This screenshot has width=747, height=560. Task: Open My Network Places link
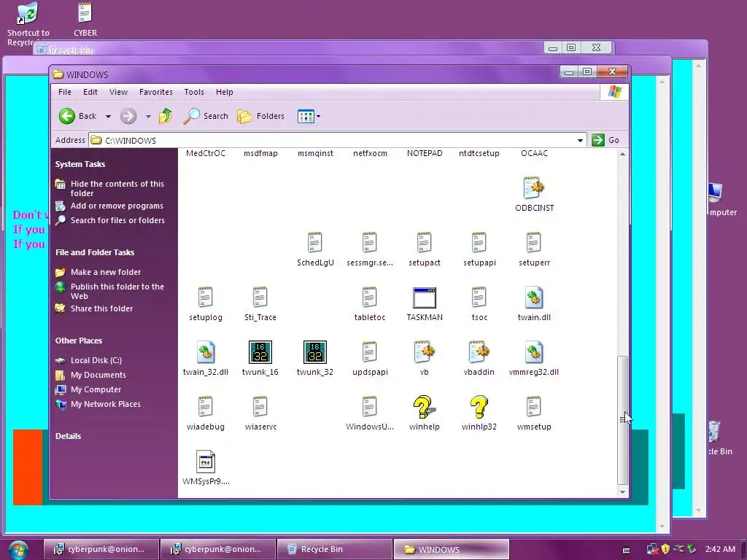[105, 404]
